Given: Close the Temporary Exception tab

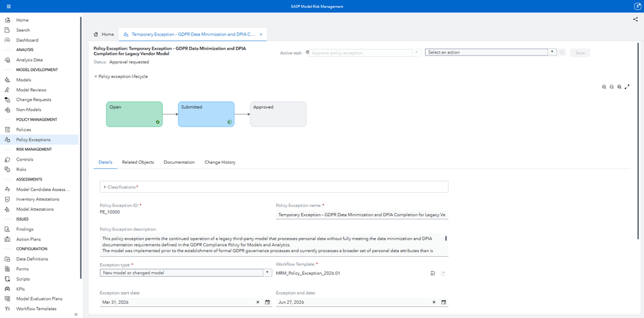Looking at the screenshot, I should click(x=261, y=35).
